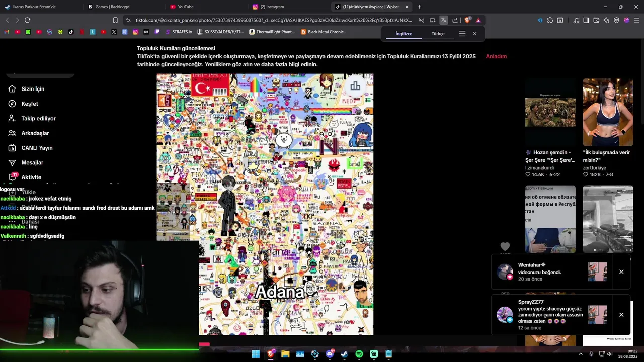
Task: Open the wplace Adana pixel-art photo
Action: (x=265, y=205)
